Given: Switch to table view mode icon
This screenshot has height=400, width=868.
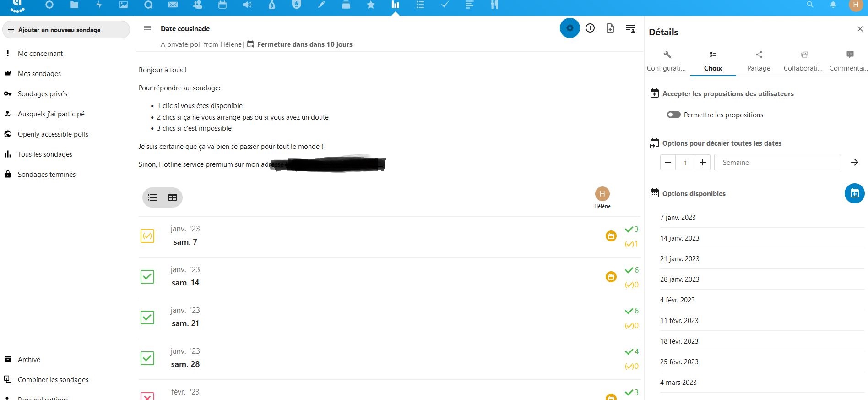Looking at the screenshot, I should [173, 197].
